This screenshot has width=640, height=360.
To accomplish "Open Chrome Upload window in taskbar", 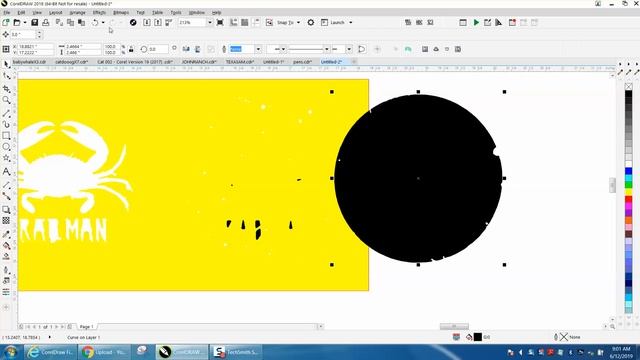I will [104, 352].
